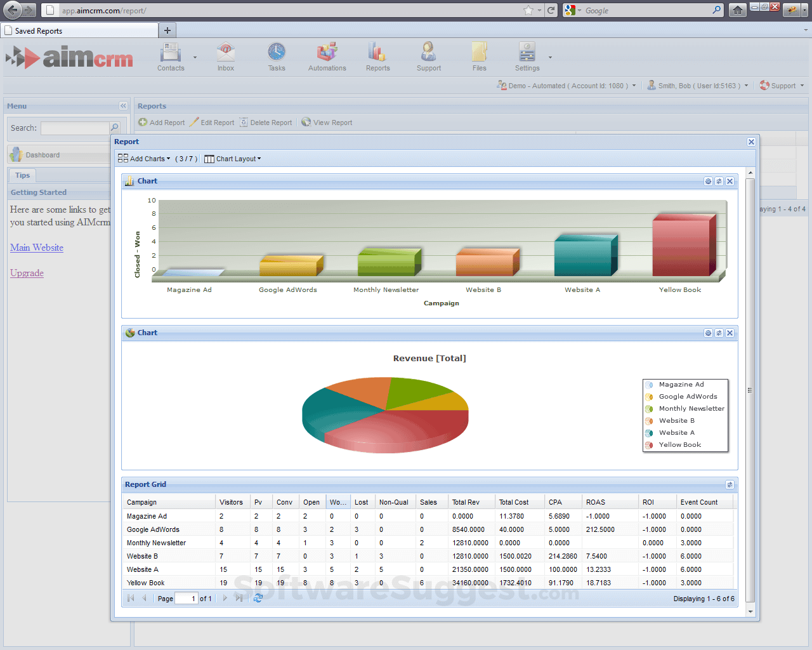Click the Upgrade link

27,273
